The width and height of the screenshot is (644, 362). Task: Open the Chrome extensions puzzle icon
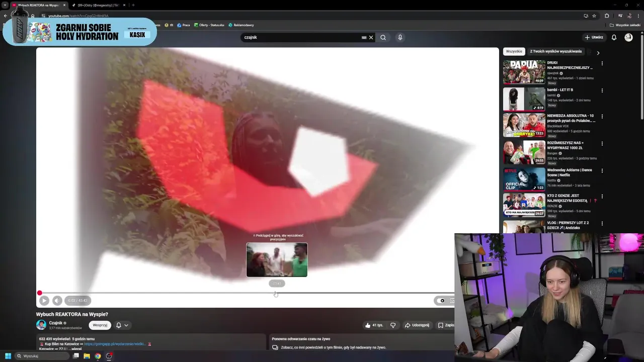coord(607,16)
